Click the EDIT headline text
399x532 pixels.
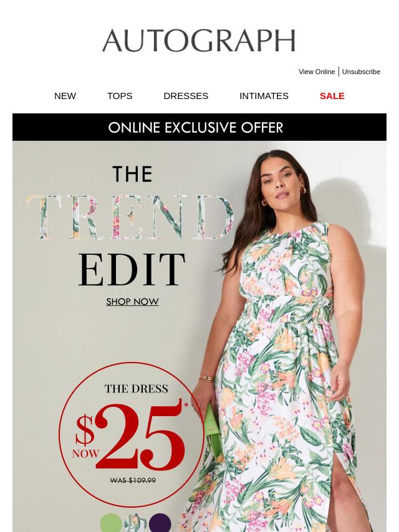pyautogui.click(x=132, y=270)
